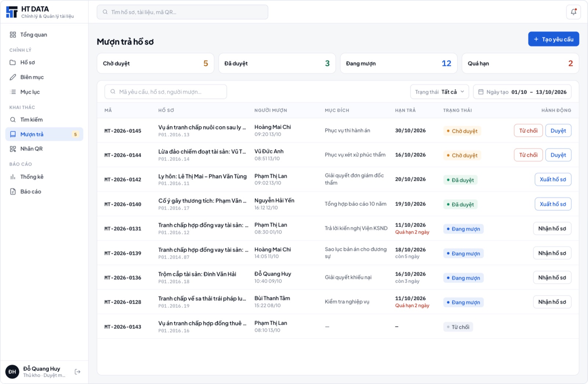The image size is (588, 384).
Task: Select the Quá hạn summary card
Action: pyautogui.click(x=520, y=63)
